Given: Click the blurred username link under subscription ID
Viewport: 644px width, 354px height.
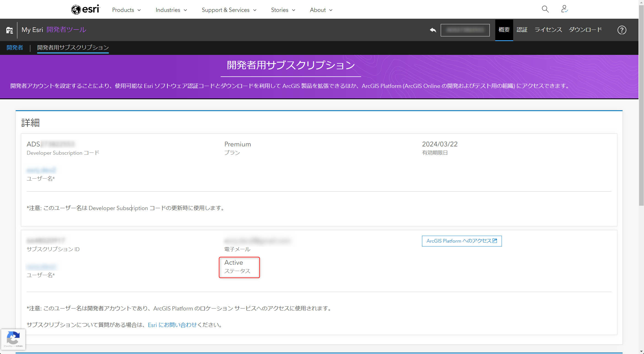Looking at the screenshot, I should click(x=41, y=267).
